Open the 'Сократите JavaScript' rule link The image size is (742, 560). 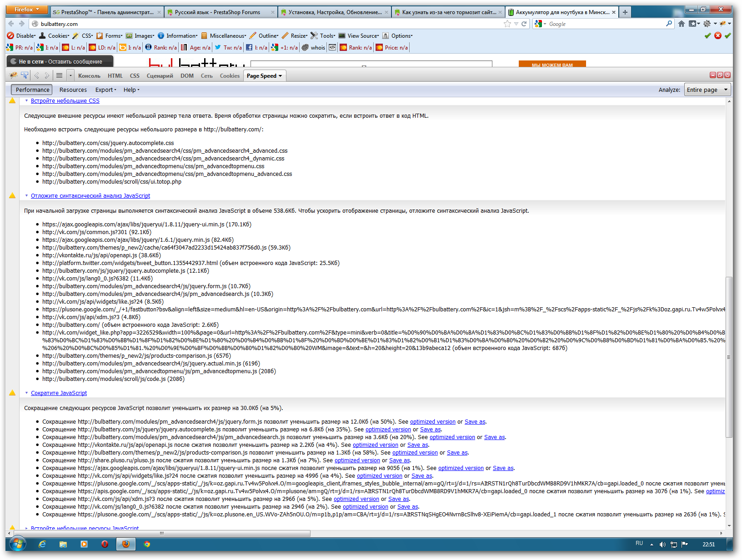click(59, 393)
